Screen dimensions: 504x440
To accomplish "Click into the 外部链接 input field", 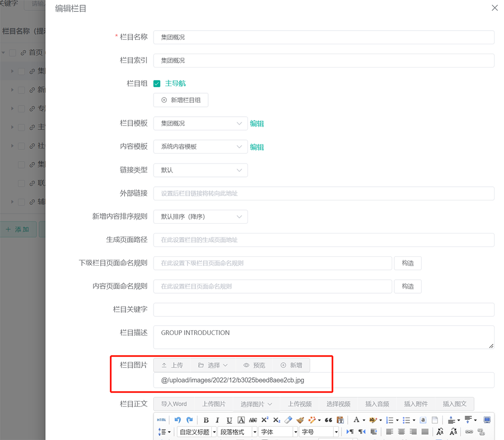I will [x=323, y=194].
